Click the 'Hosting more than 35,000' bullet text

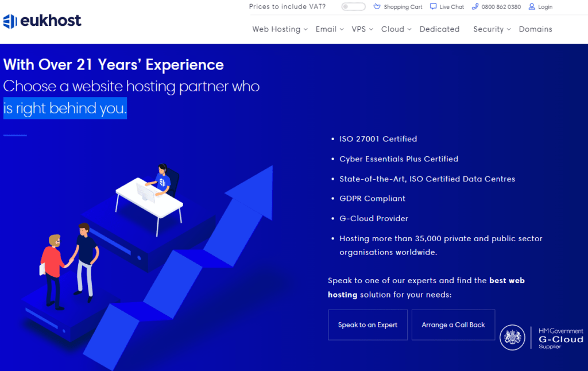440,245
